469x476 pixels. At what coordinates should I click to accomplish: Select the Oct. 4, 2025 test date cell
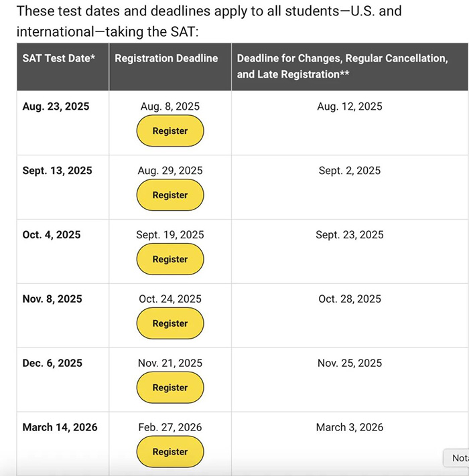tap(52, 235)
